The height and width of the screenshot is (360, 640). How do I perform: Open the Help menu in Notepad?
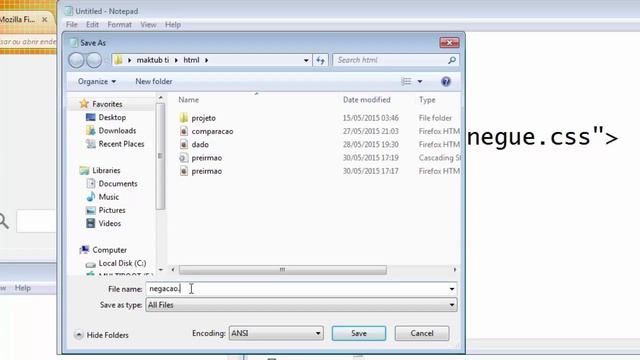(x=173, y=25)
